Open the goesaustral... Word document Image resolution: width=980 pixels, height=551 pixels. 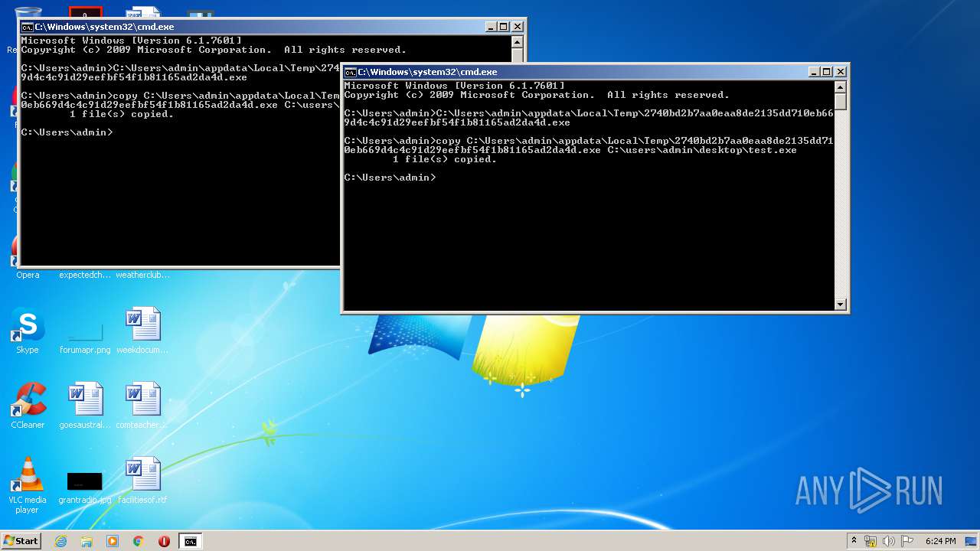tap(85, 406)
